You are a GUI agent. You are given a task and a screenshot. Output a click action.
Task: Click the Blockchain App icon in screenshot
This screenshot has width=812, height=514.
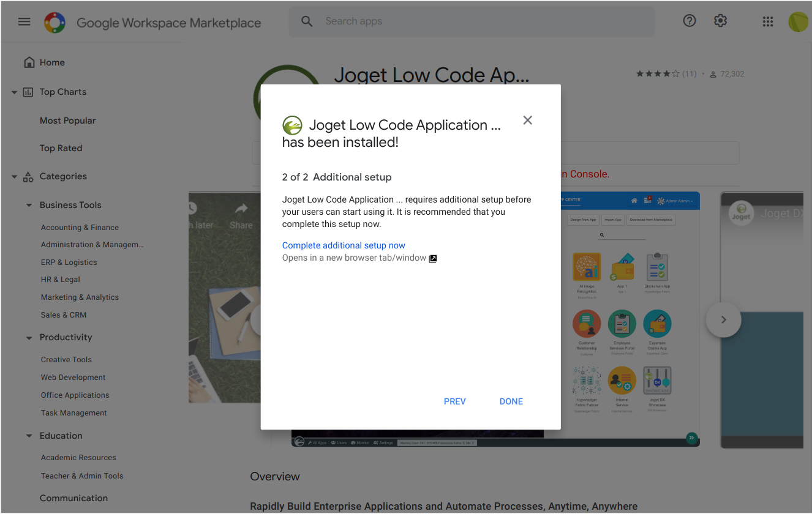pyautogui.click(x=657, y=267)
